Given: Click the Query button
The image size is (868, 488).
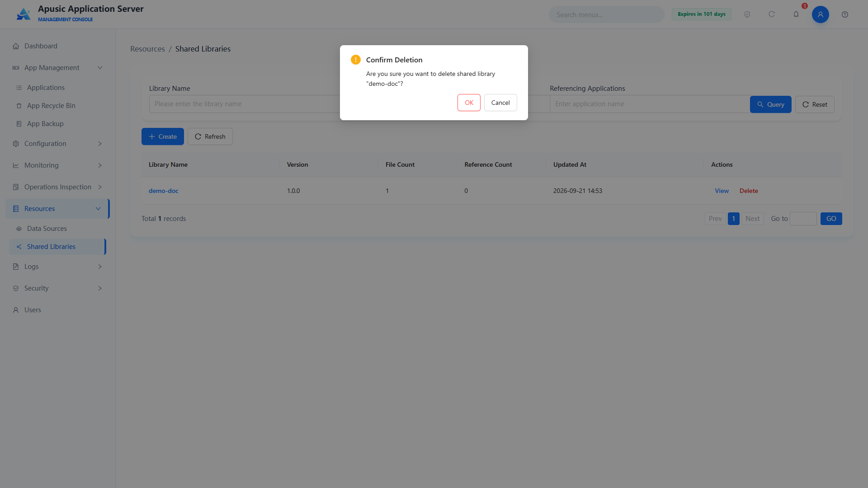Looking at the screenshot, I should coord(770,104).
